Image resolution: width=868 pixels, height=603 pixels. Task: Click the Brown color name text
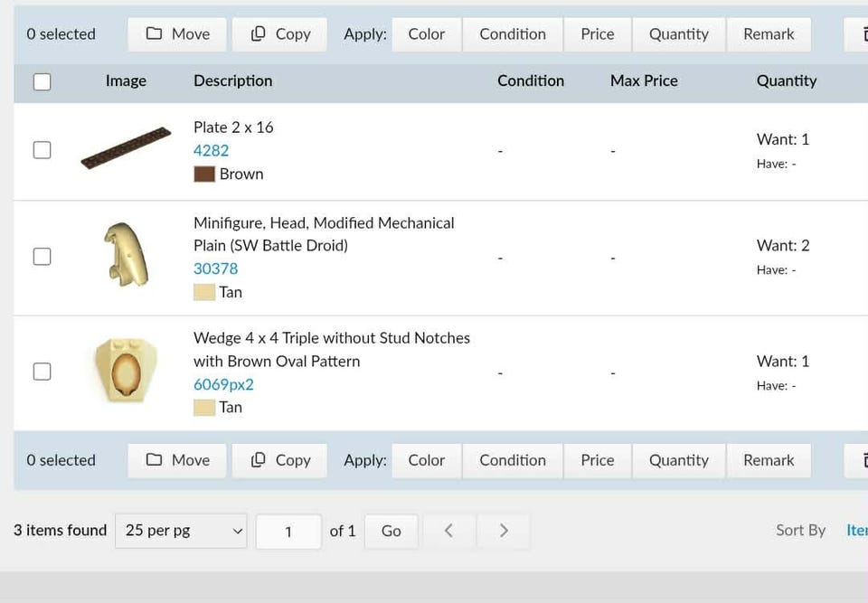coord(241,174)
